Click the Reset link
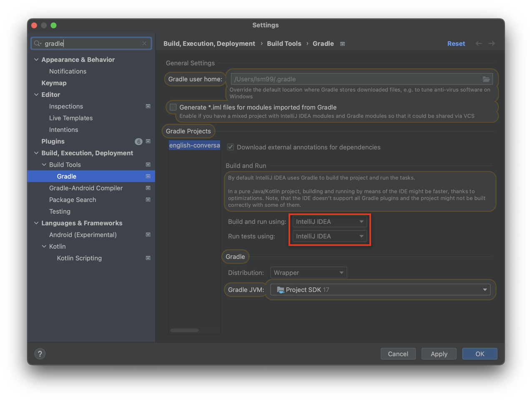This screenshot has height=401, width=532. 456,43
